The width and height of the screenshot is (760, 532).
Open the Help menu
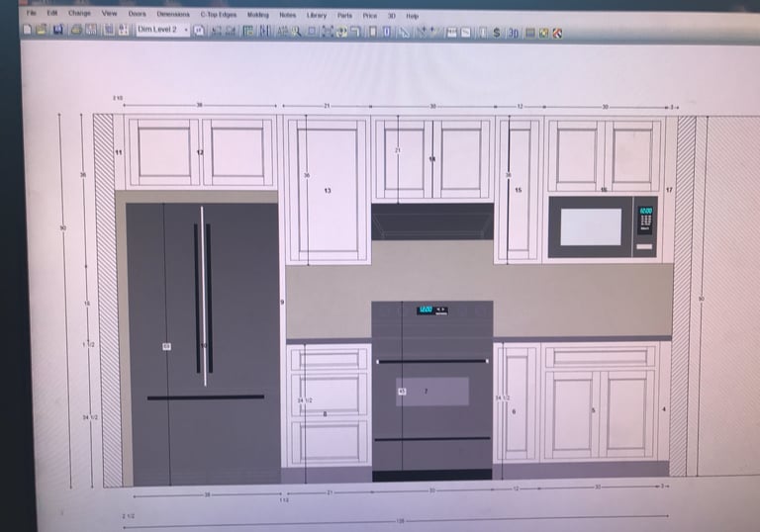tap(412, 16)
